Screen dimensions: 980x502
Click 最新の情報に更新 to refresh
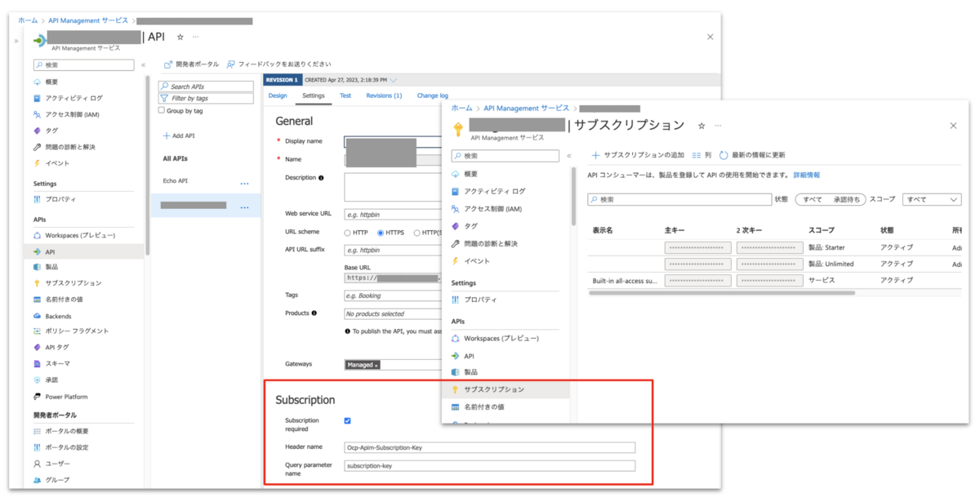pos(752,155)
